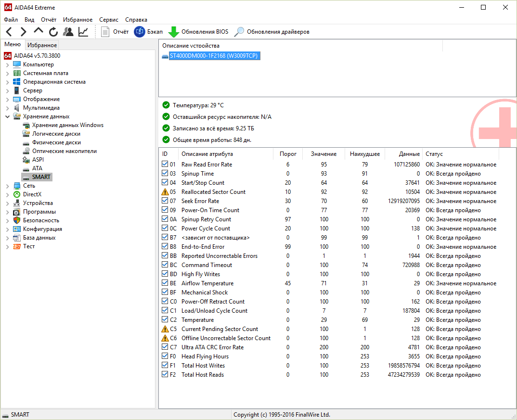Go back with the left arrow toolbar icon
The image size is (517, 420).
point(9,32)
